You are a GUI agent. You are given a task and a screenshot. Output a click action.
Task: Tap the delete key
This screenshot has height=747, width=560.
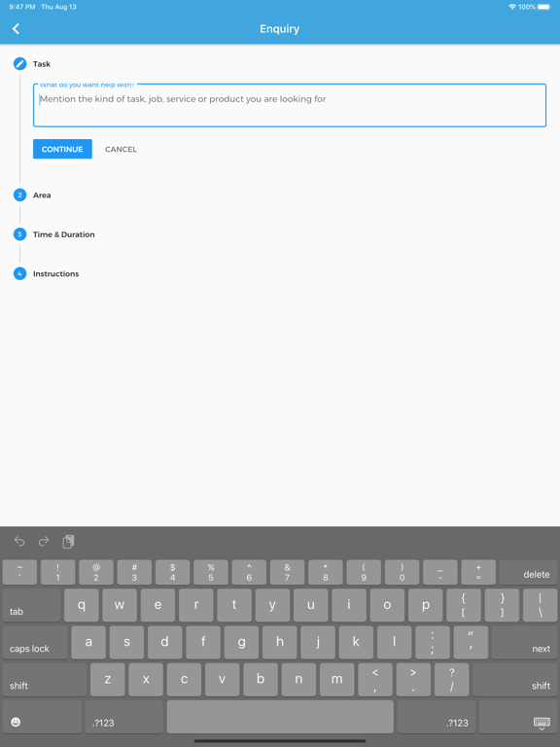529,572
